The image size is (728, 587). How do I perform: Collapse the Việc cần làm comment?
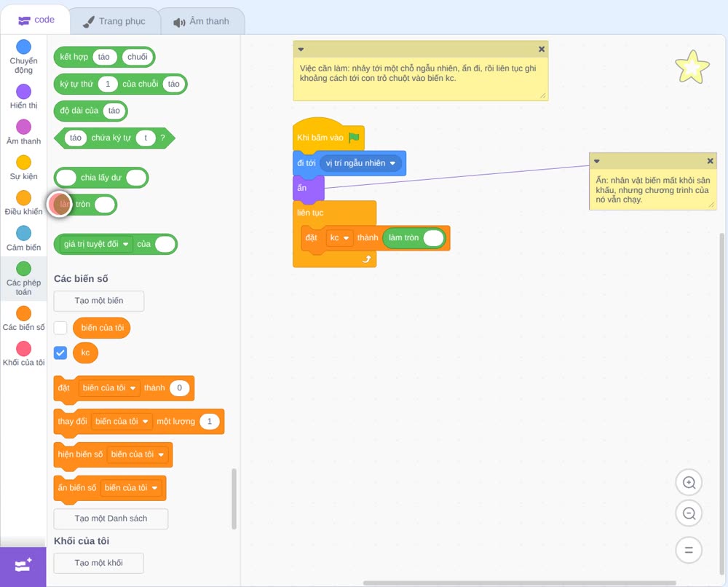click(x=301, y=50)
